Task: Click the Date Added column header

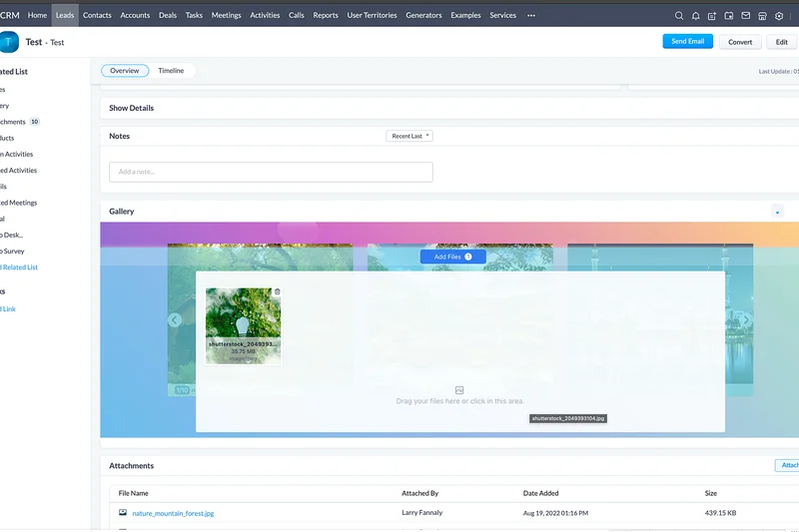Action: 540,493
